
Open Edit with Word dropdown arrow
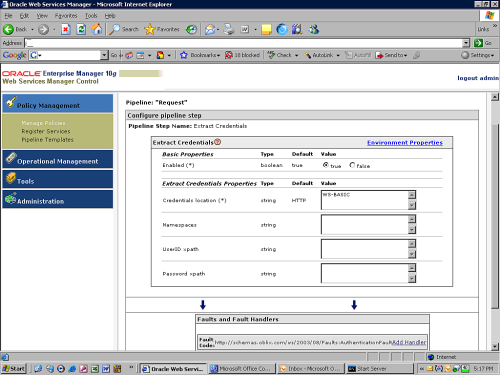[x=255, y=30]
